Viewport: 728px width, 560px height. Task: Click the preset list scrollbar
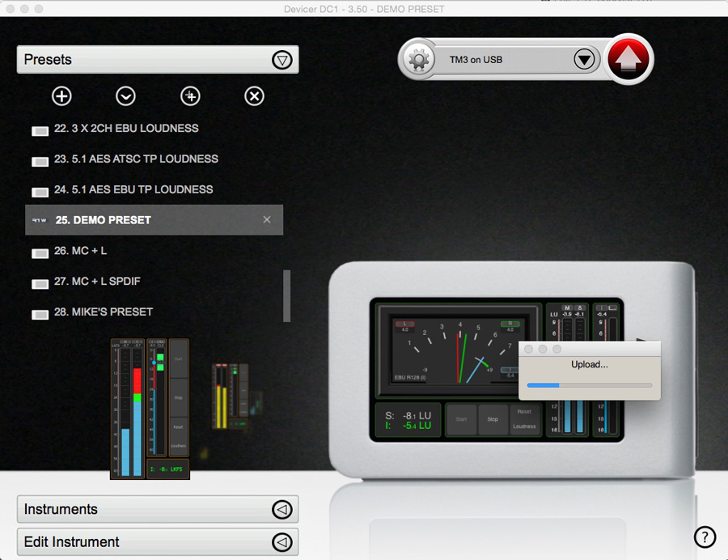tap(286, 295)
